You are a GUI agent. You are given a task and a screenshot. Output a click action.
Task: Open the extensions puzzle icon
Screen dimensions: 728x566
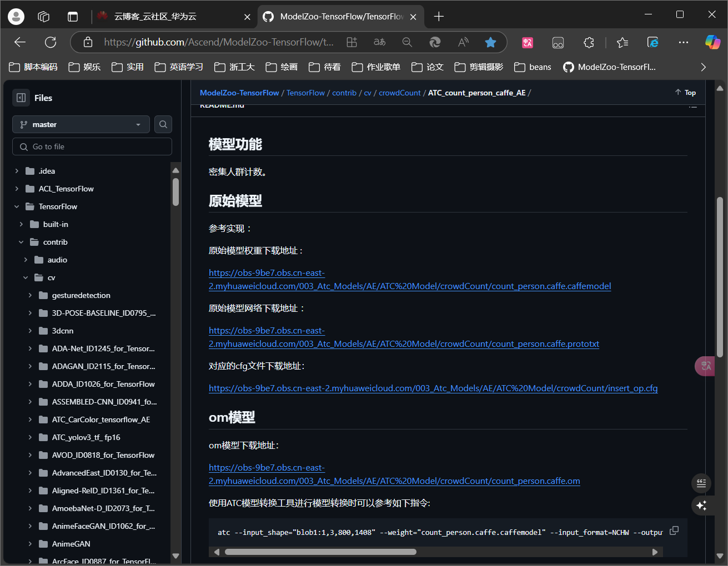pos(589,42)
